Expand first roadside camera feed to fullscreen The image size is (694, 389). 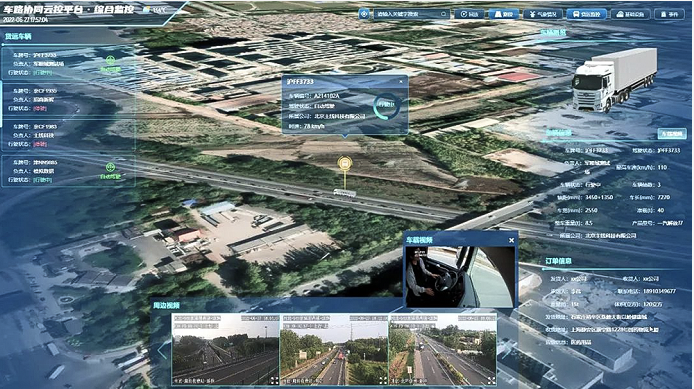click(x=274, y=380)
